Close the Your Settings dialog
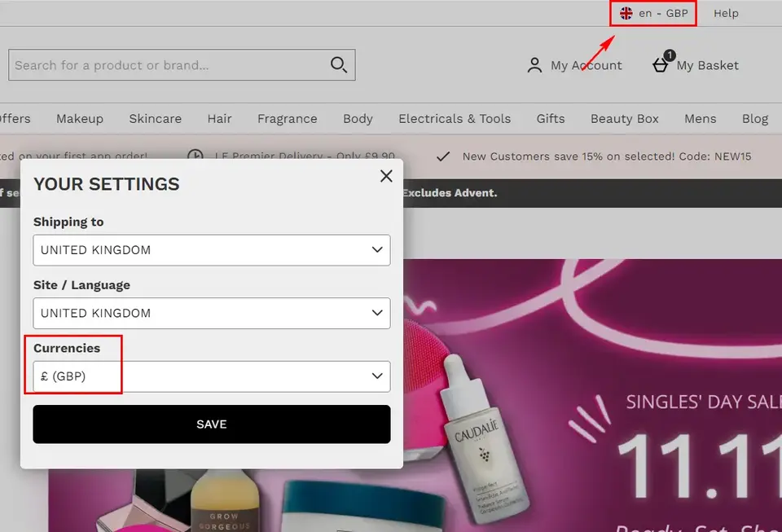 click(x=386, y=176)
